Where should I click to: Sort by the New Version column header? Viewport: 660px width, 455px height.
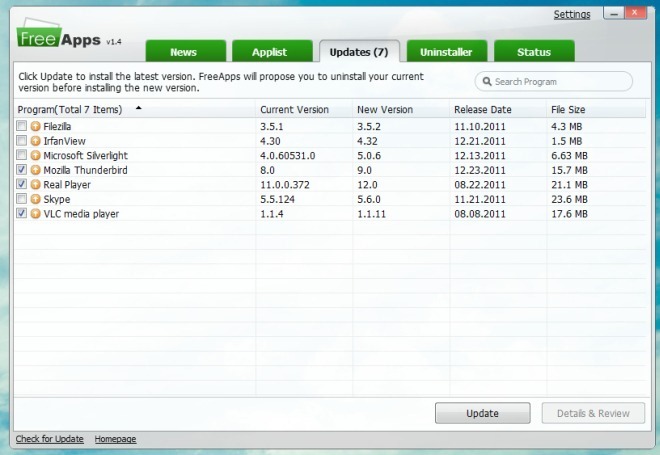coord(401,109)
